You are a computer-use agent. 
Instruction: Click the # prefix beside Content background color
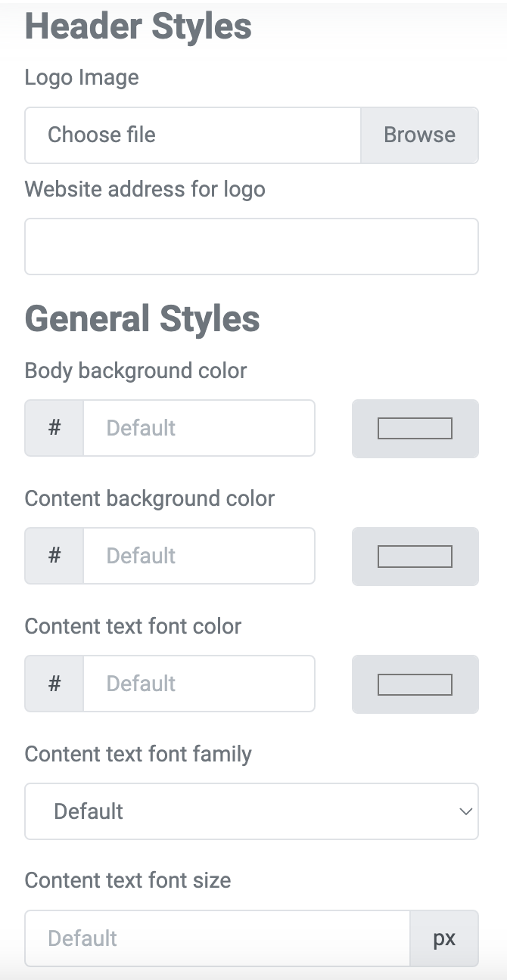pos(54,556)
